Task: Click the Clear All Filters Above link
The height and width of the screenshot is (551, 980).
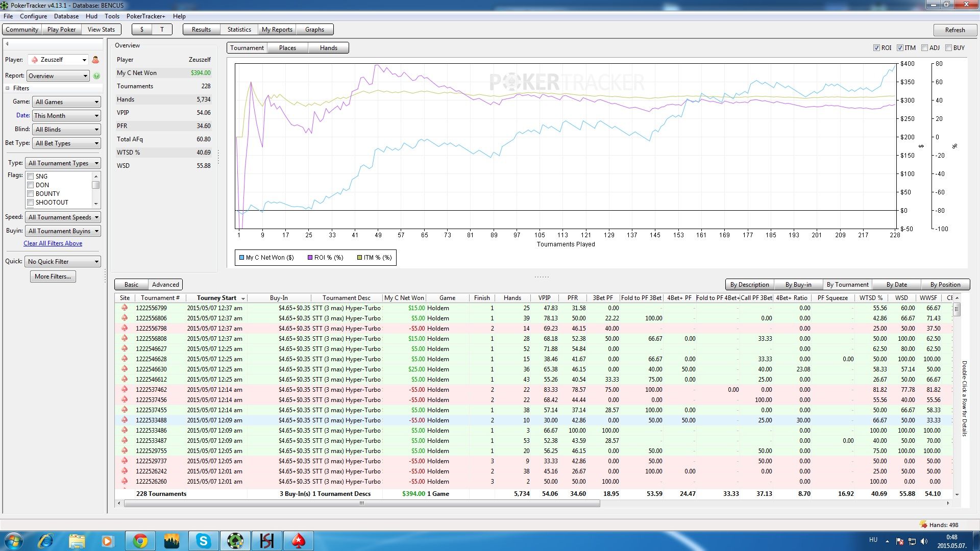Action: (x=53, y=243)
